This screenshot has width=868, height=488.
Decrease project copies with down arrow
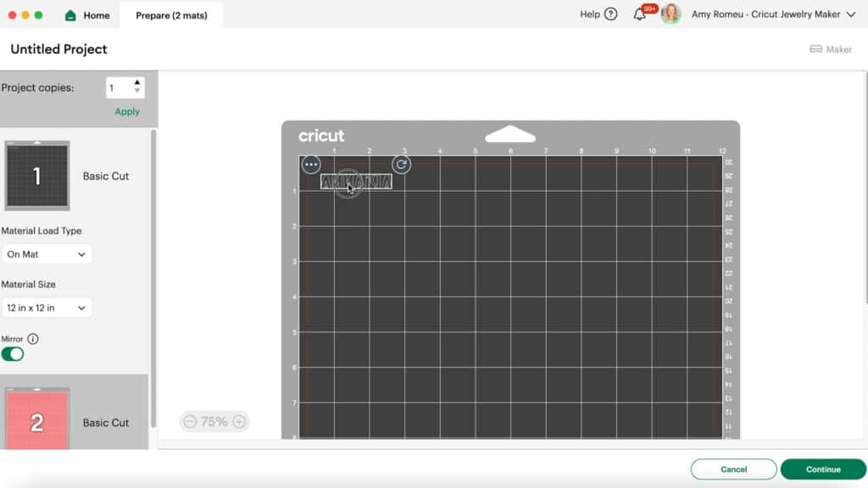pos(137,91)
